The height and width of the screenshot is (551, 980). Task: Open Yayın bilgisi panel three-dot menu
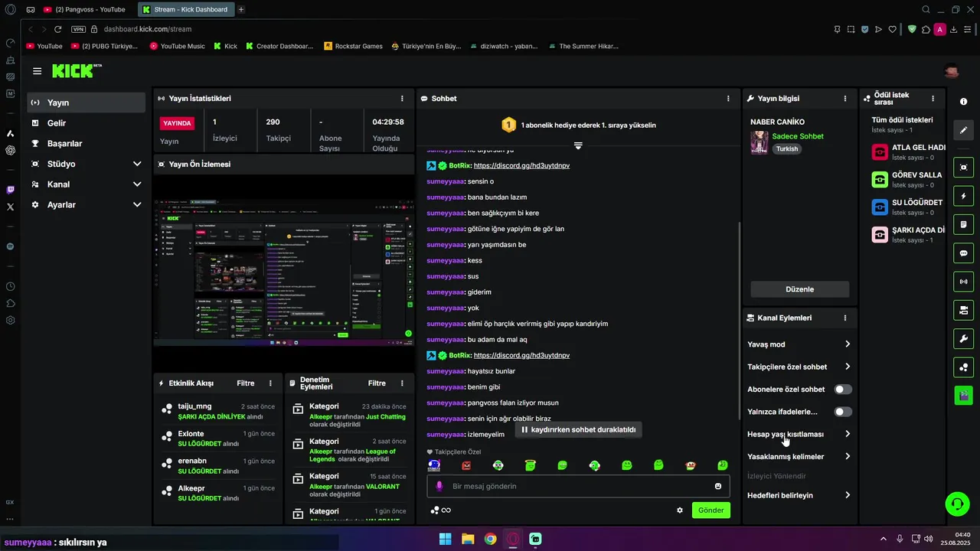pyautogui.click(x=845, y=99)
